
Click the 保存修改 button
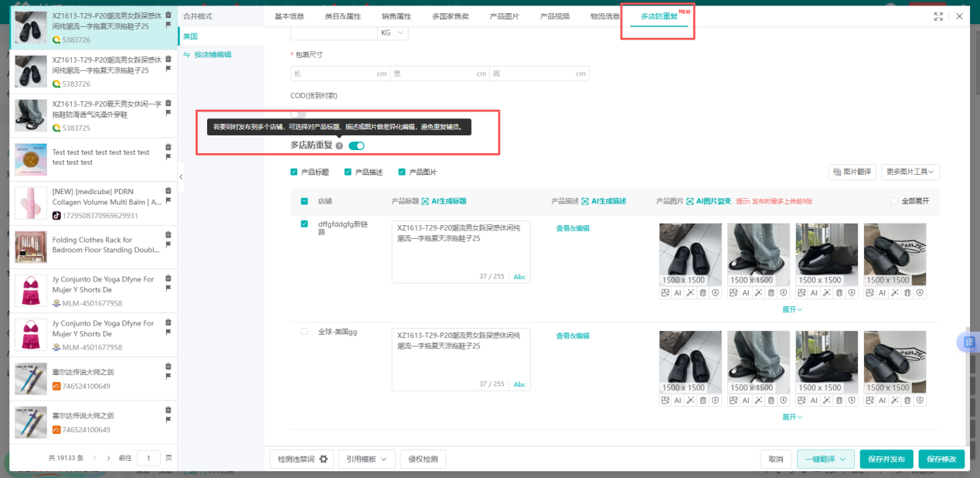[941, 459]
